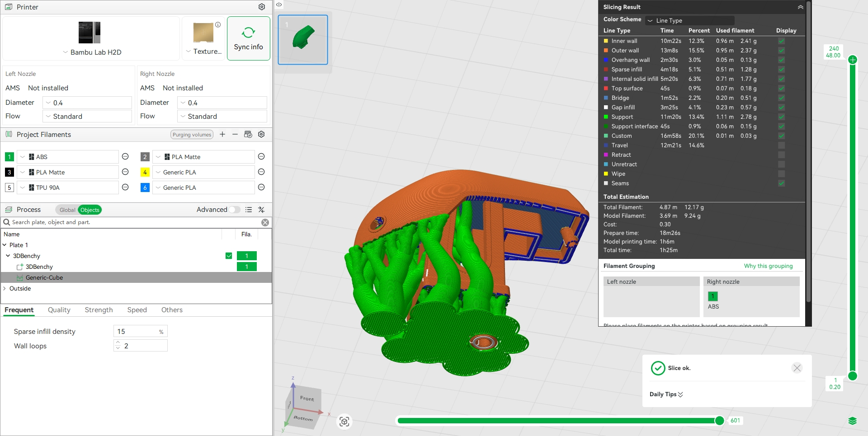
Task: Open filament 5 TPU 90A dropdown
Action: click(68, 188)
